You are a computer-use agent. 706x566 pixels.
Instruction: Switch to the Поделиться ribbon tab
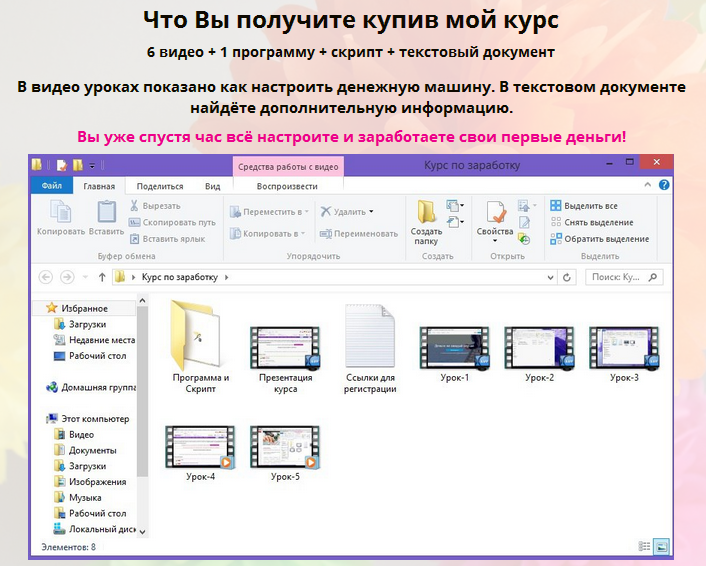click(x=160, y=186)
